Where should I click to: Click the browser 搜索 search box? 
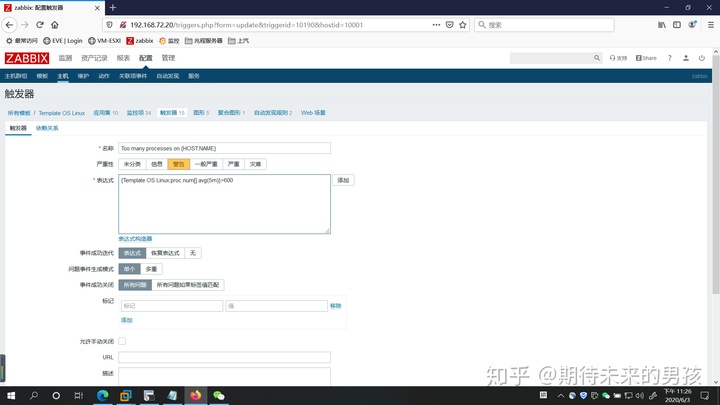click(x=544, y=25)
